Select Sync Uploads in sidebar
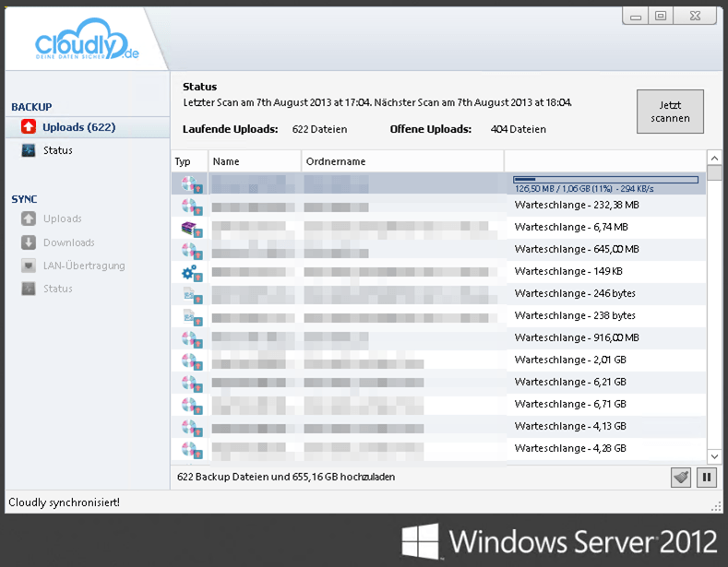 pyautogui.click(x=62, y=219)
